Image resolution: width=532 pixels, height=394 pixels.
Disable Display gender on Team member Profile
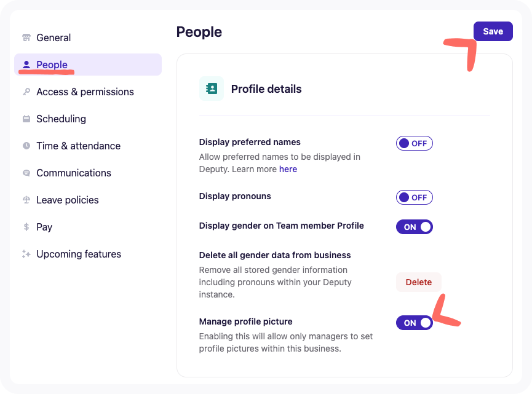(x=415, y=226)
